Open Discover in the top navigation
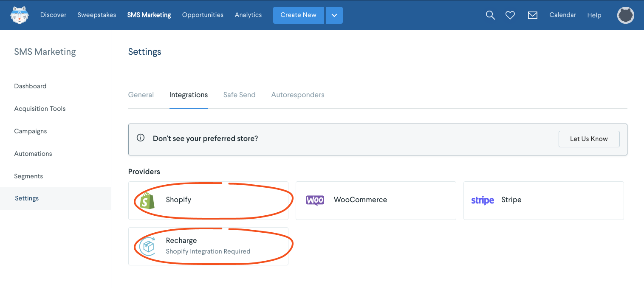 click(x=54, y=15)
